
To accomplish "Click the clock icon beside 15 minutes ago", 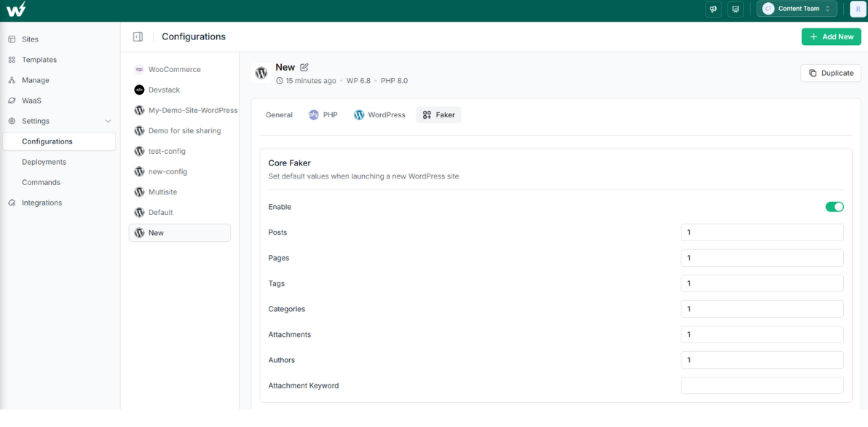I will (280, 81).
